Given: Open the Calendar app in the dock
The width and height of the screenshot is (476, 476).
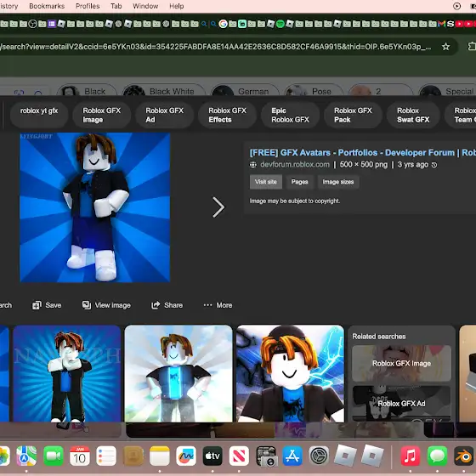Looking at the screenshot, I should [80, 456].
